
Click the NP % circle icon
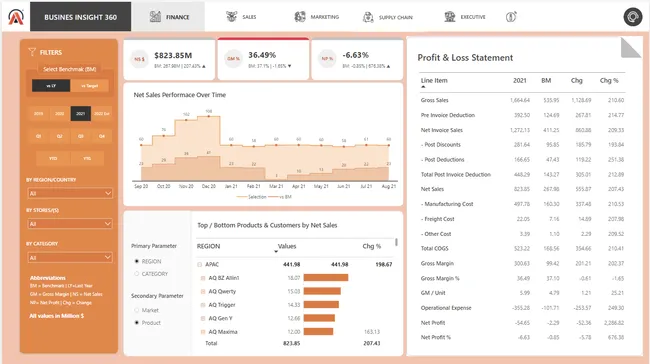327,59
